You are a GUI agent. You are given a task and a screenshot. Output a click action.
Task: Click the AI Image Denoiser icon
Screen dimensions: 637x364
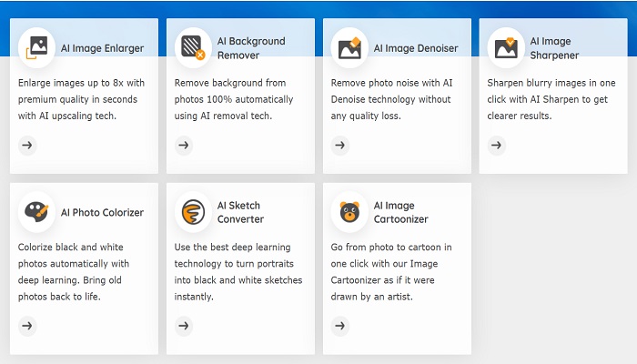tap(349, 47)
